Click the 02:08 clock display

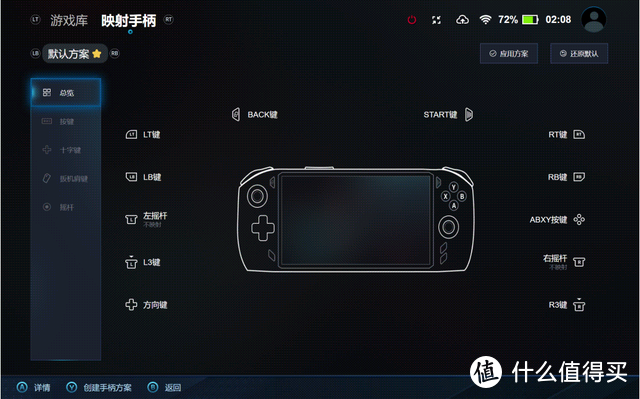click(558, 20)
